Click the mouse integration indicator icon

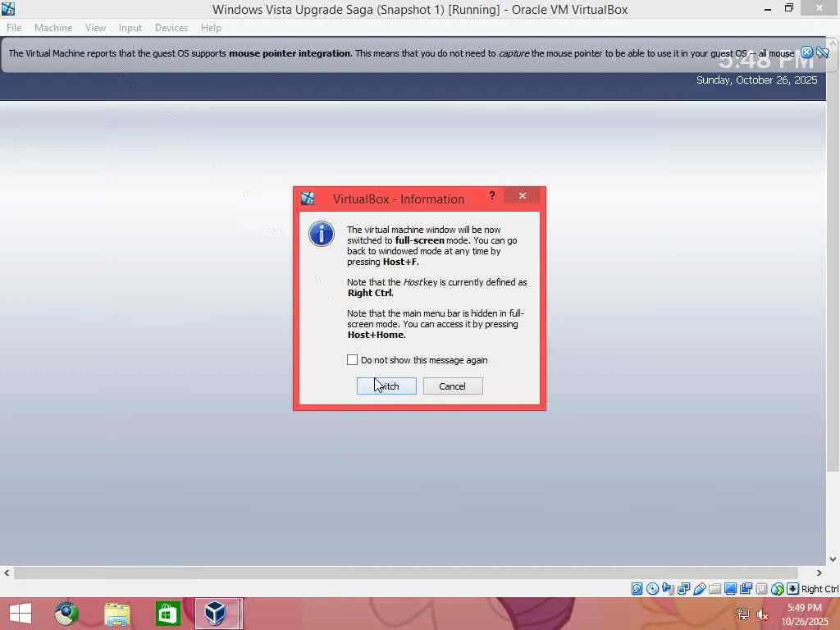tap(778, 589)
